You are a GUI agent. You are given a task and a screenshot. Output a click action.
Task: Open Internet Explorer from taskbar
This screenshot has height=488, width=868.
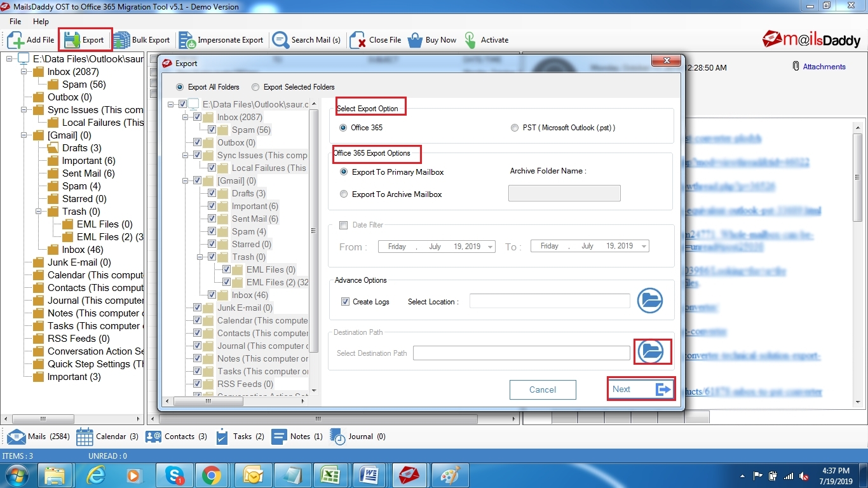click(x=96, y=475)
